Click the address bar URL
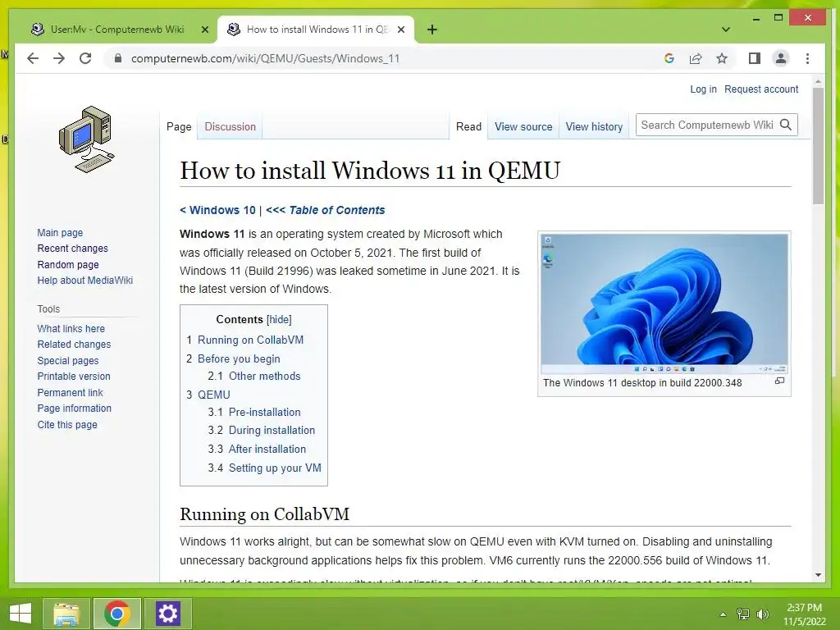 (265, 58)
